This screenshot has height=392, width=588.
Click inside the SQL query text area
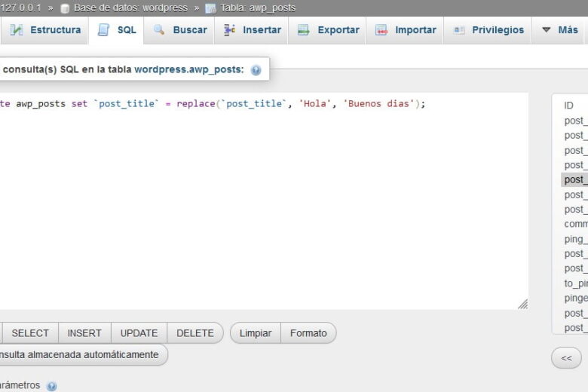(x=262, y=201)
